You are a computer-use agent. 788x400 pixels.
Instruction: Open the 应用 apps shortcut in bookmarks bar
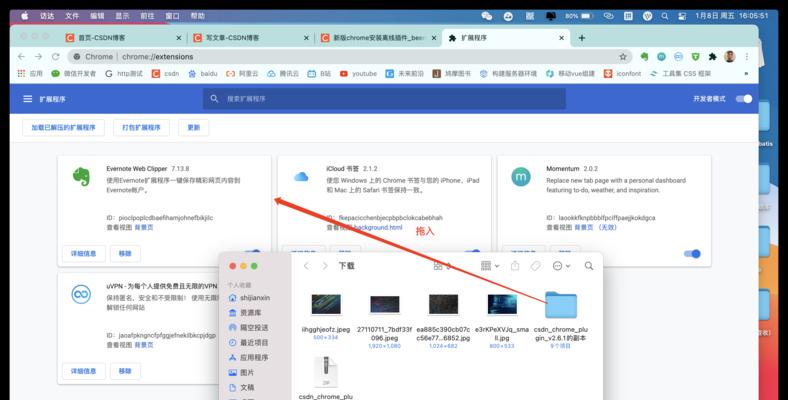30,73
